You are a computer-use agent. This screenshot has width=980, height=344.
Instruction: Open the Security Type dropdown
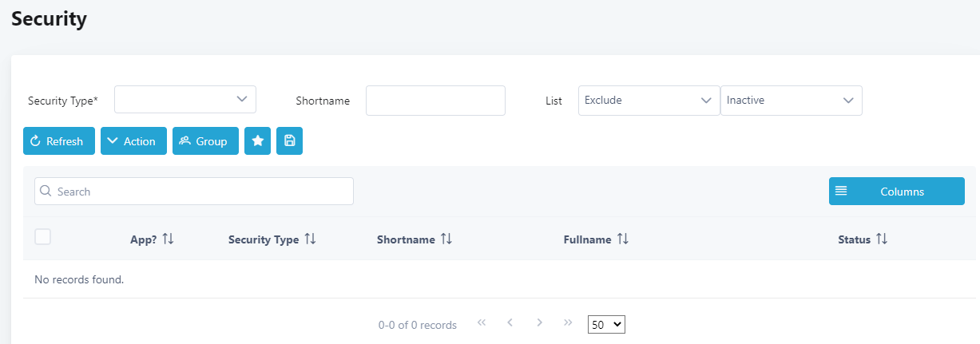coord(185,100)
